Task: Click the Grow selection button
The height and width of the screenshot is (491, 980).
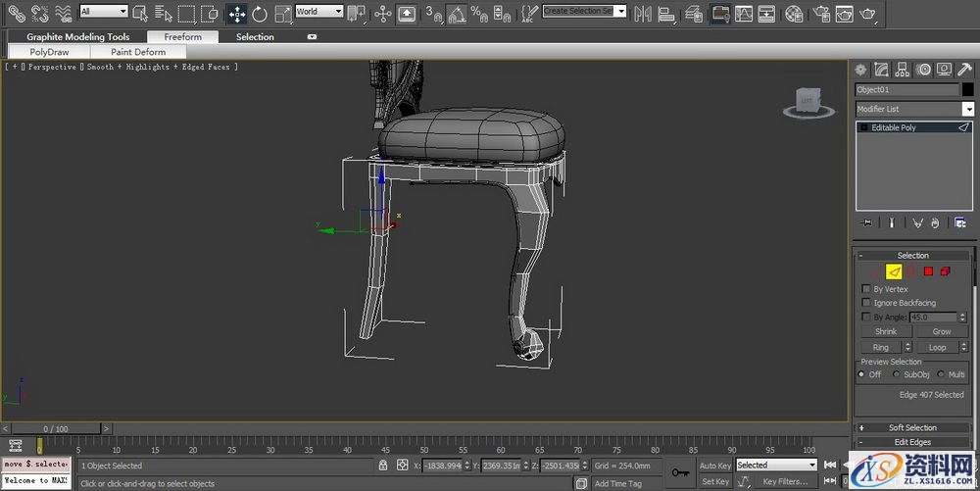Action: [941, 331]
